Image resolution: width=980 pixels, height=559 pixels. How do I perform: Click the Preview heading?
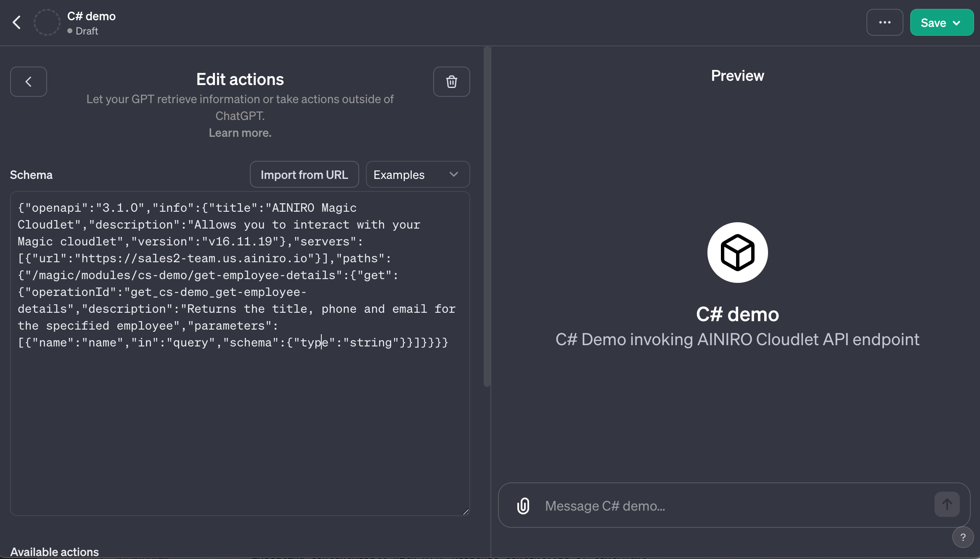click(x=738, y=76)
